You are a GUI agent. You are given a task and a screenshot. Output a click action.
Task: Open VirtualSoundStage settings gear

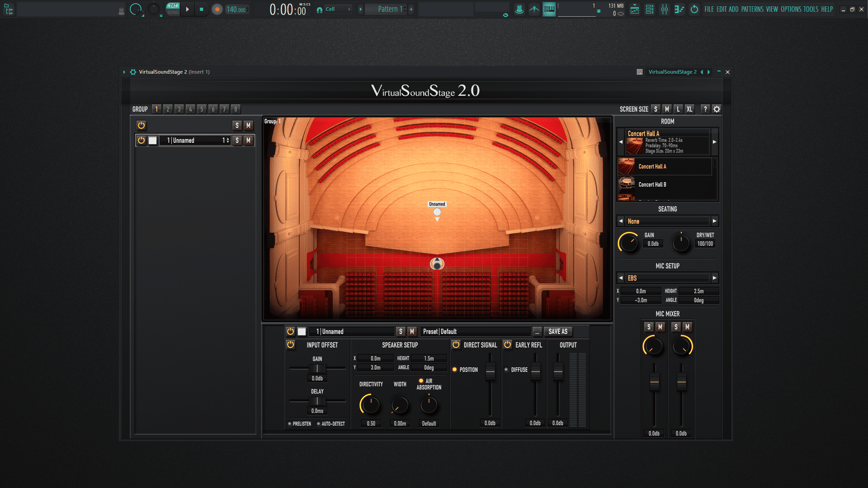click(717, 109)
